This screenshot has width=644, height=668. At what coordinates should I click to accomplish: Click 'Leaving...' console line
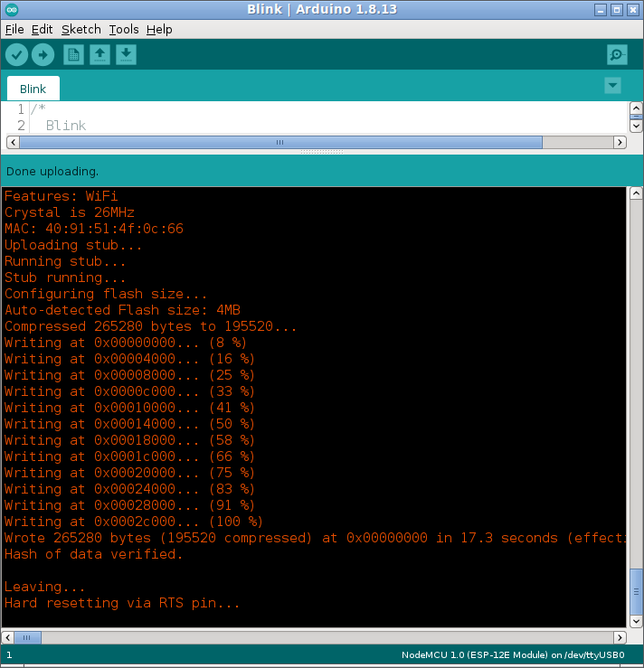coord(44,587)
